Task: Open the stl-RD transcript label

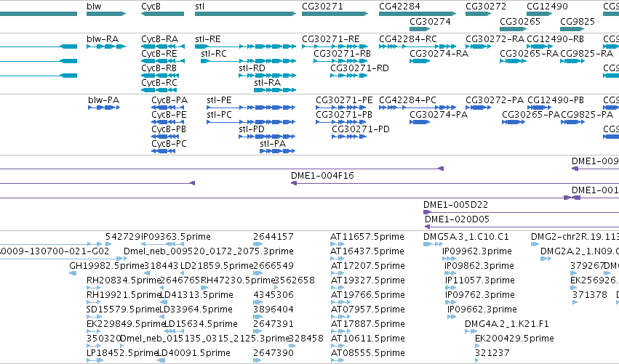Action: coord(252,68)
